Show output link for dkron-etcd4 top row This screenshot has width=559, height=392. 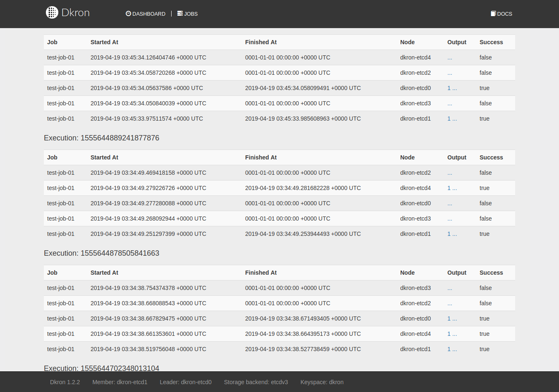[449, 57]
